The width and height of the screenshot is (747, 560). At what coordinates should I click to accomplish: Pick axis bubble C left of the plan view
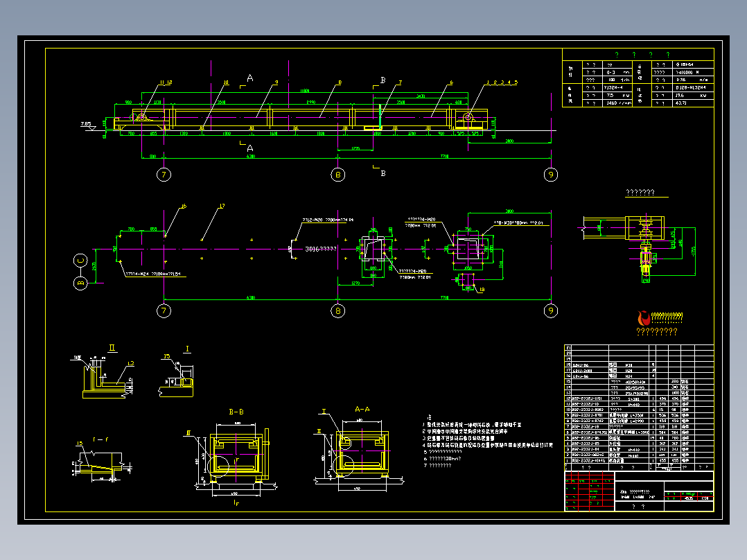(80, 261)
